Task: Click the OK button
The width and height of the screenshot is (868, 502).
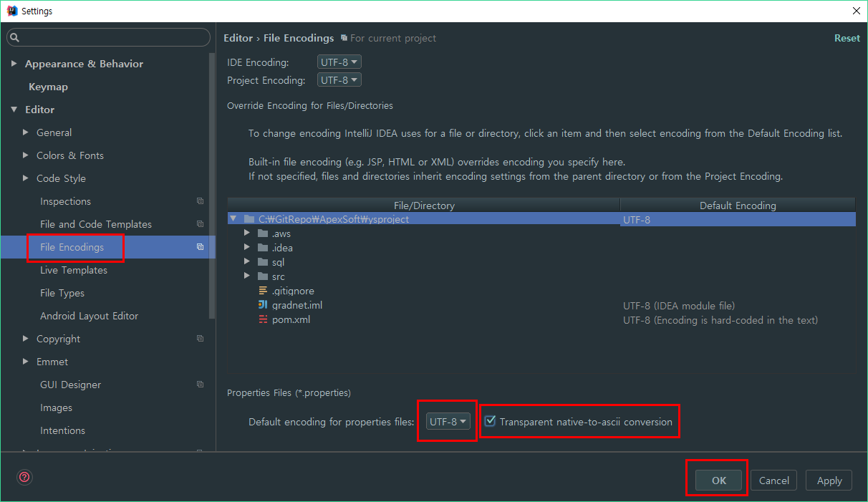Action: point(719,481)
